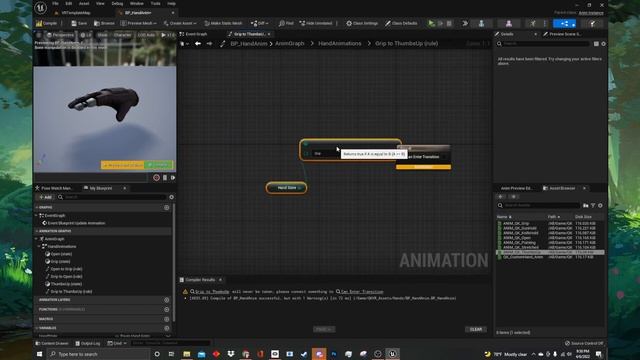Click the green Play button in toolbar
The width and height of the screenshot is (640, 360).
coord(431,24)
